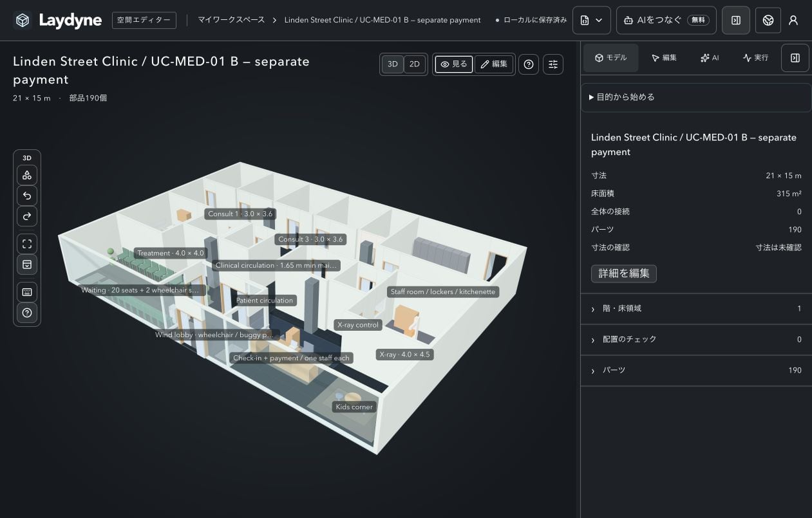Click the box icon below the fit-view icon
The image size is (812, 518).
[27, 264]
